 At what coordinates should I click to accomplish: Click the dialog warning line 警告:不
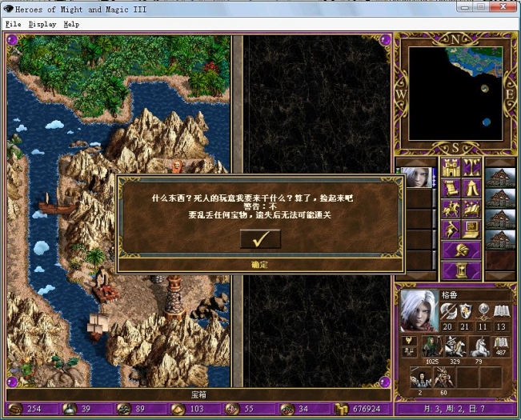(x=260, y=206)
